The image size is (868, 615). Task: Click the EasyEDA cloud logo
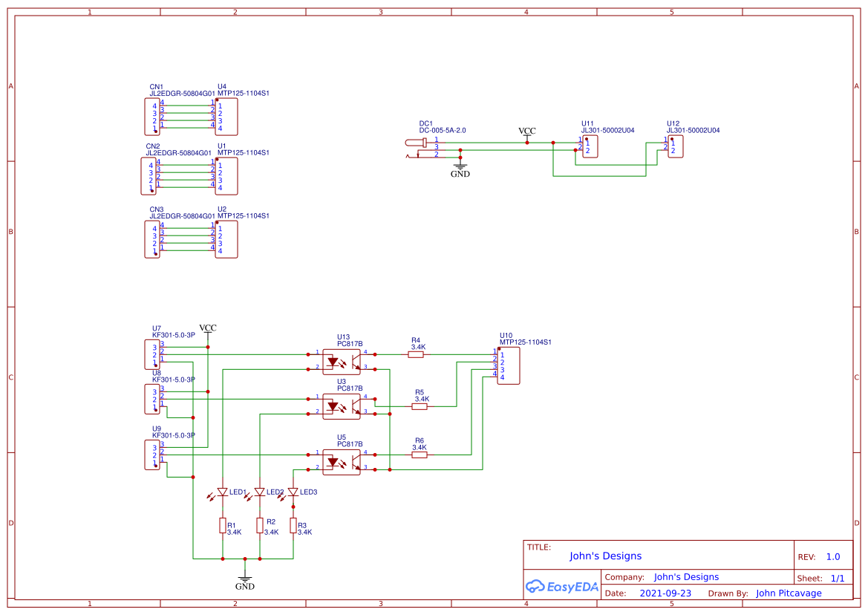pos(561,586)
